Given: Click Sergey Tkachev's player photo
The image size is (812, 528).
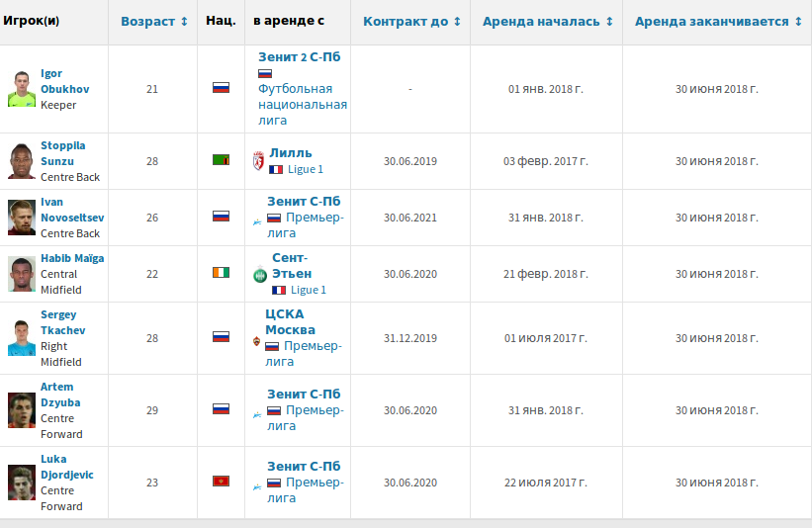Looking at the screenshot, I should click(x=22, y=337).
